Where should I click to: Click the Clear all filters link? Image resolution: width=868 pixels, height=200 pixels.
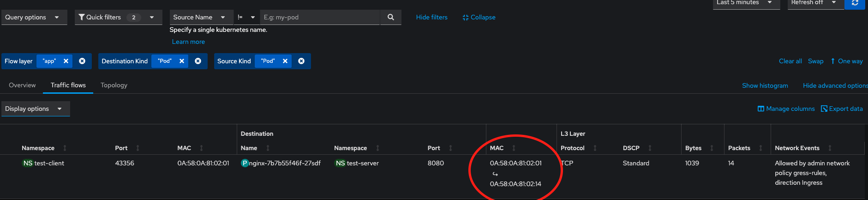790,61
